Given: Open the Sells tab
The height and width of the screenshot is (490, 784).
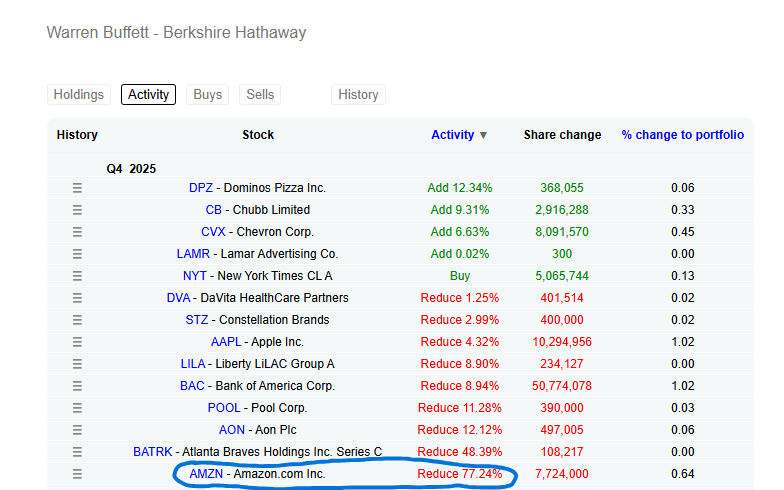Looking at the screenshot, I should point(260,94).
